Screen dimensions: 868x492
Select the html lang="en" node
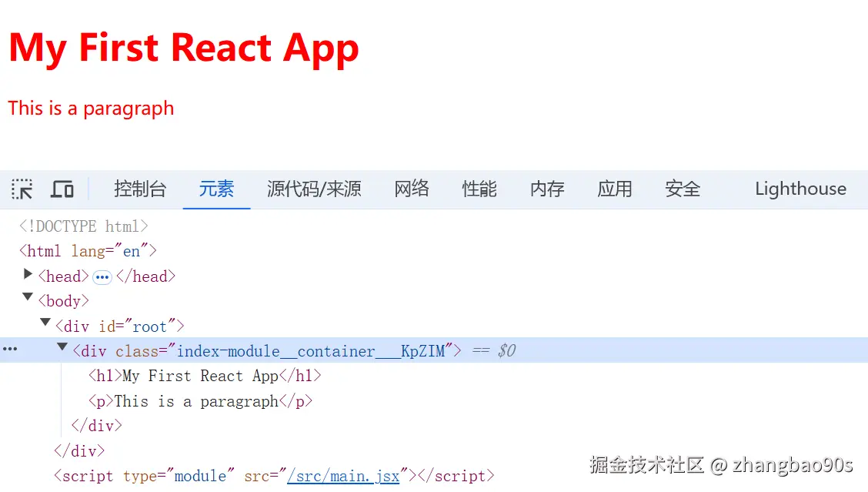click(88, 251)
